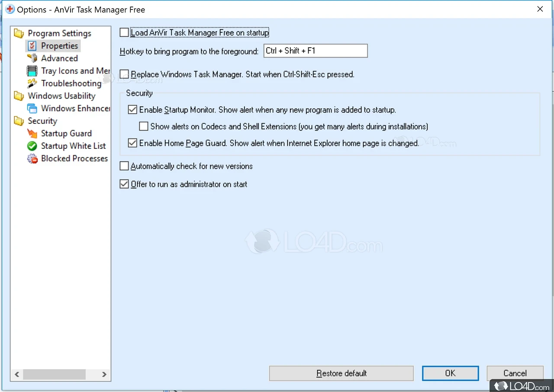Image resolution: width=554 pixels, height=392 pixels.
Task: Click the hotkey field showing Ctrl + Shift + F1
Action: point(316,51)
